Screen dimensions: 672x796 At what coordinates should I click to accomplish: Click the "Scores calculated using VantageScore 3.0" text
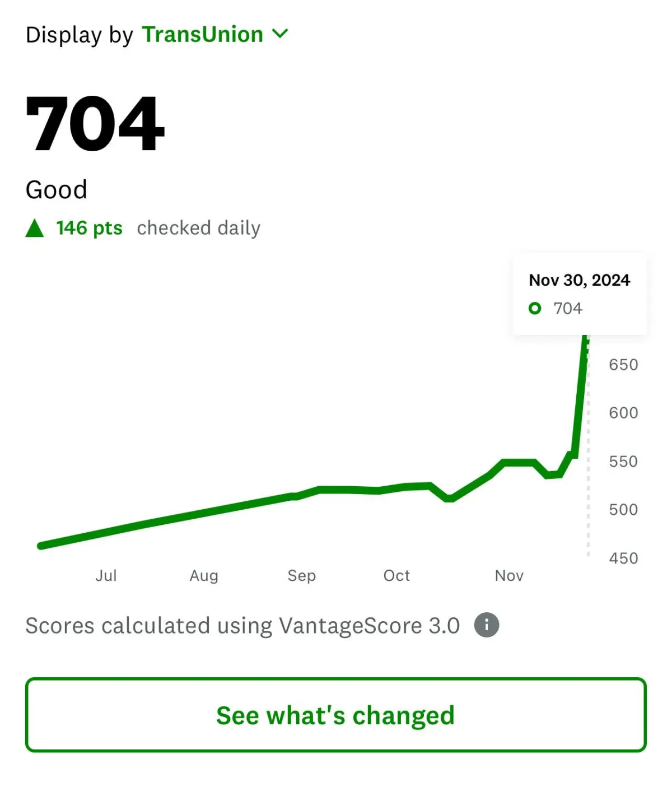(242, 626)
